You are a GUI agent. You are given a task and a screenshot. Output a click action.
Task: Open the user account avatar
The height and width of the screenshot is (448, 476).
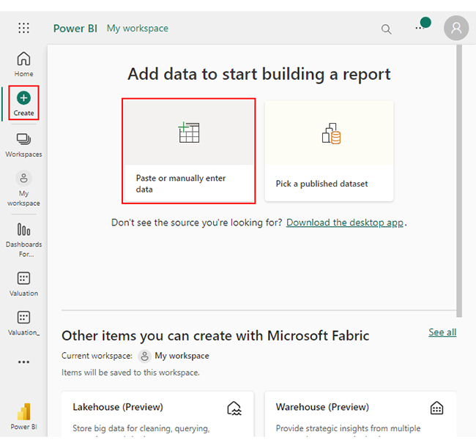pyautogui.click(x=456, y=28)
